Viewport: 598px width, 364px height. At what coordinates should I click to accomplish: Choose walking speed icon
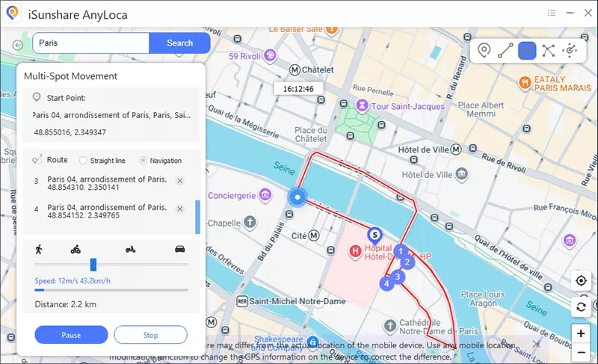click(x=38, y=249)
